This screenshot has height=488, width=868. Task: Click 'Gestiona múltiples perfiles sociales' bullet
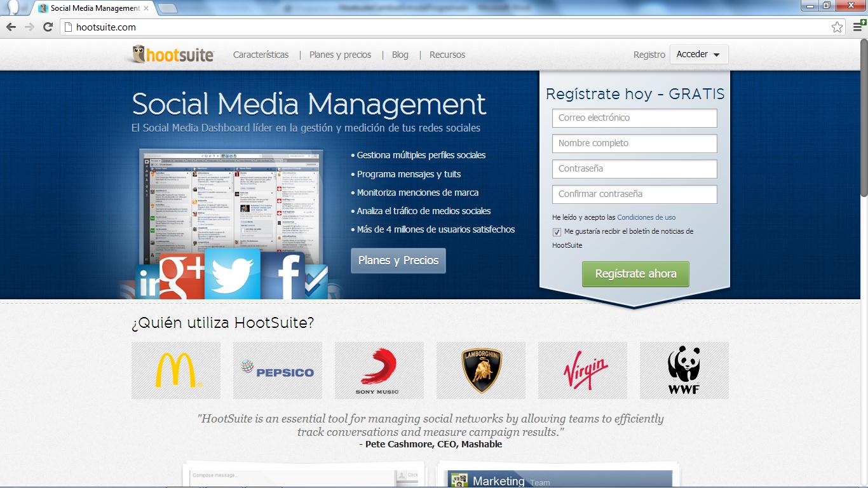point(418,155)
